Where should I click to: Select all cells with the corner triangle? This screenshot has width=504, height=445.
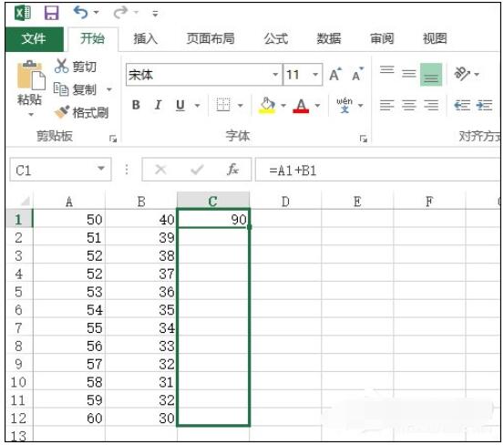point(26,201)
